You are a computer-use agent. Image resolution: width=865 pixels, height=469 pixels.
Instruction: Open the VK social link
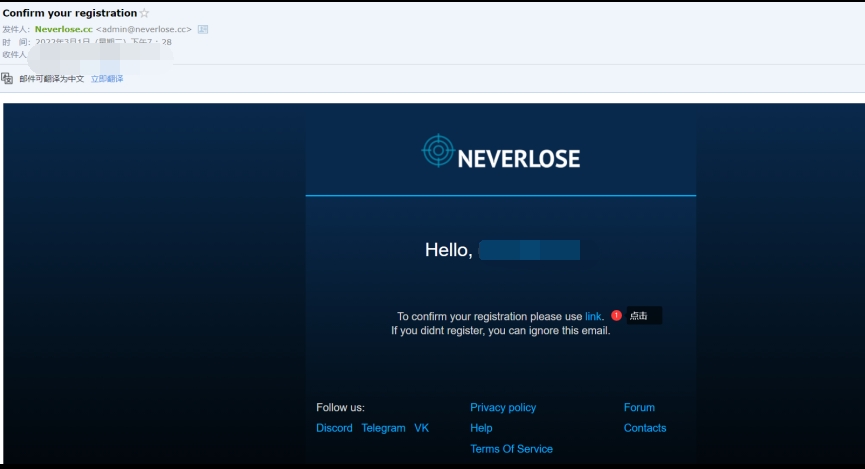421,428
